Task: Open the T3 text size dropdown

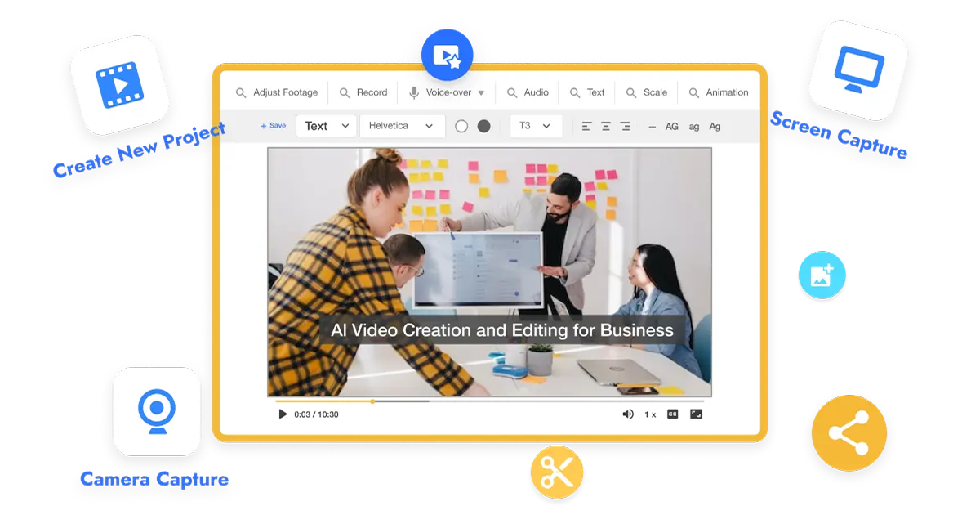Action: (x=536, y=126)
